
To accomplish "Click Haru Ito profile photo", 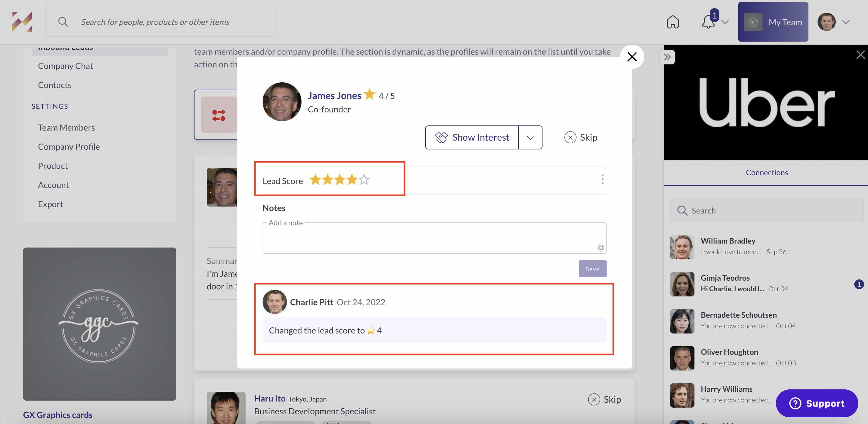I will pyautogui.click(x=226, y=408).
